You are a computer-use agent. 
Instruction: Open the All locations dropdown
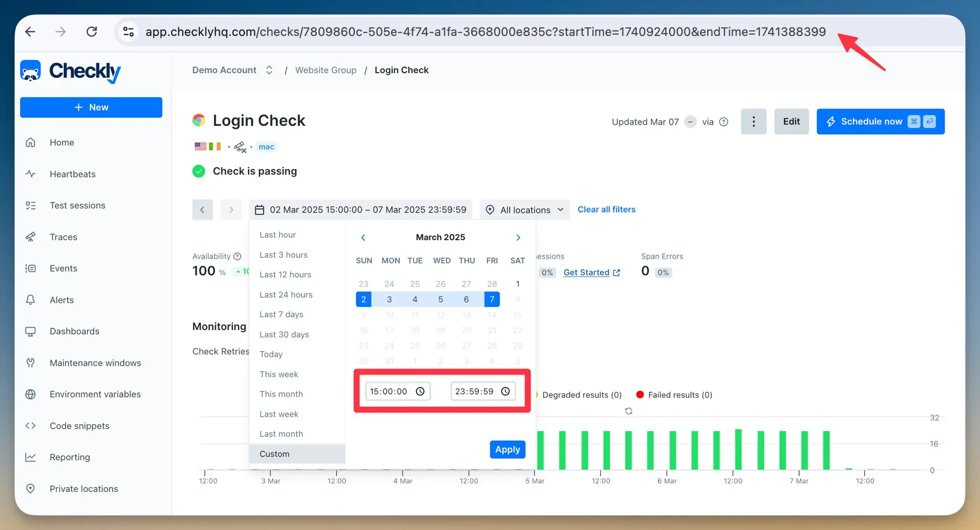pyautogui.click(x=525, y=210)
